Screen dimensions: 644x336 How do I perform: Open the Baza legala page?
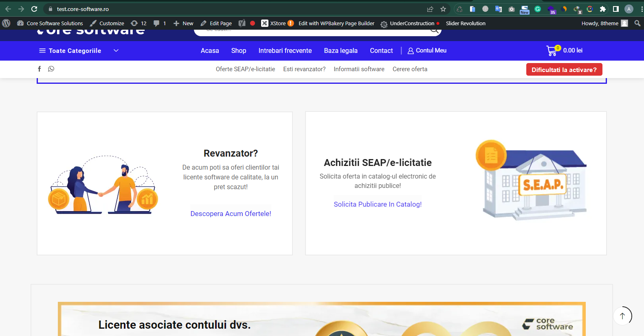pos(341,51)
